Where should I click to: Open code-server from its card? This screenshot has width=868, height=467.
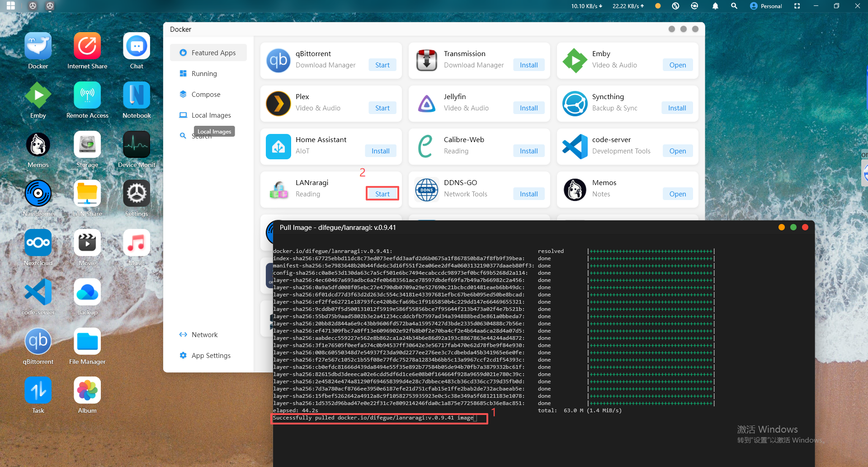(677, 151)
